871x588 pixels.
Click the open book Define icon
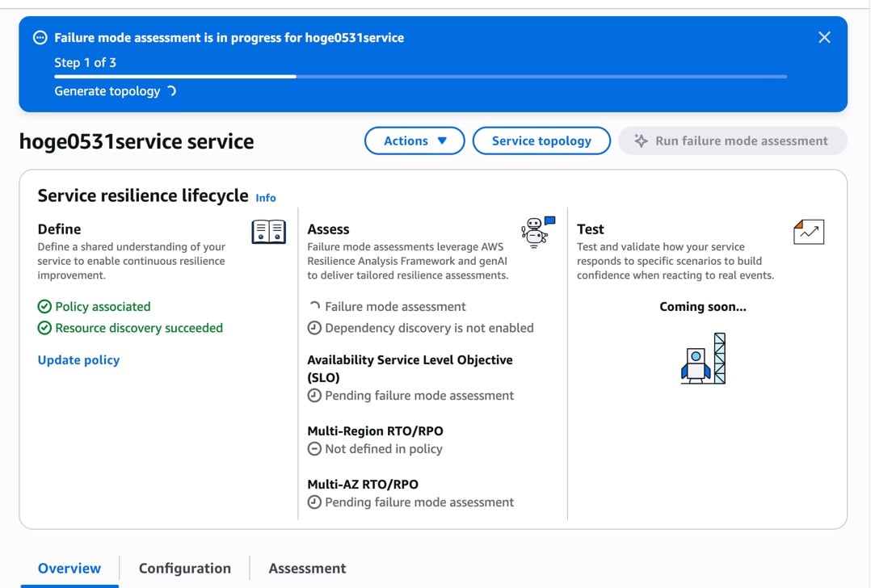tap(269, 232)
